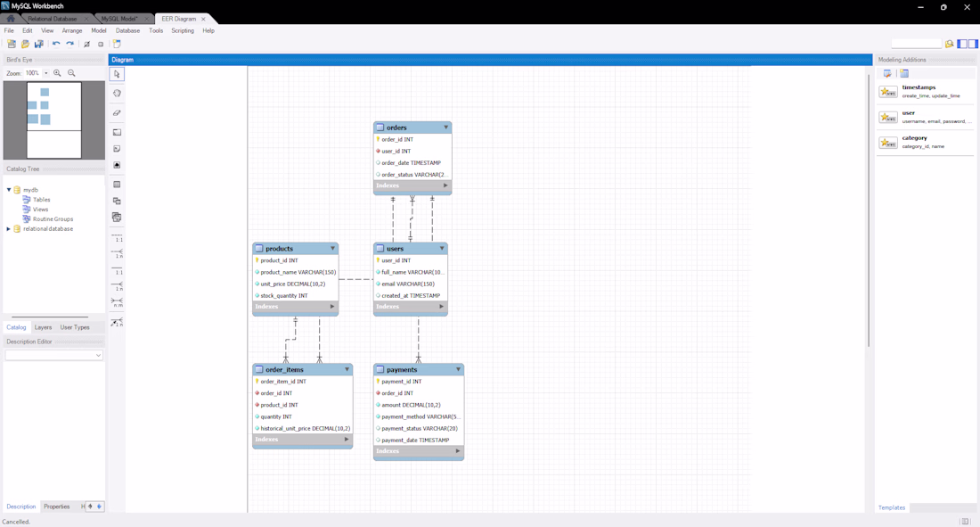Select the place new view tool
The width and height of the screenshot is (980, 527).
click(117, 201)
